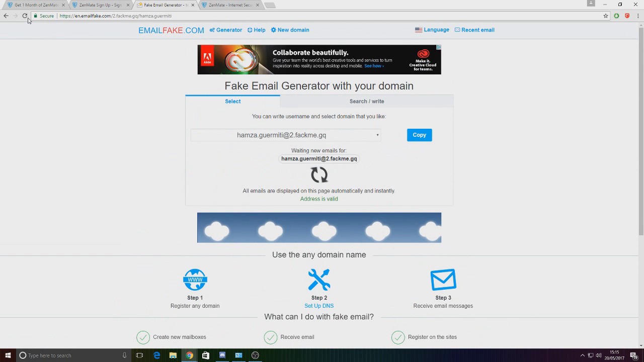The height and width of the screenshot is (362, 644).
Task: Click the browser back arrow
Action: [6, 16]
